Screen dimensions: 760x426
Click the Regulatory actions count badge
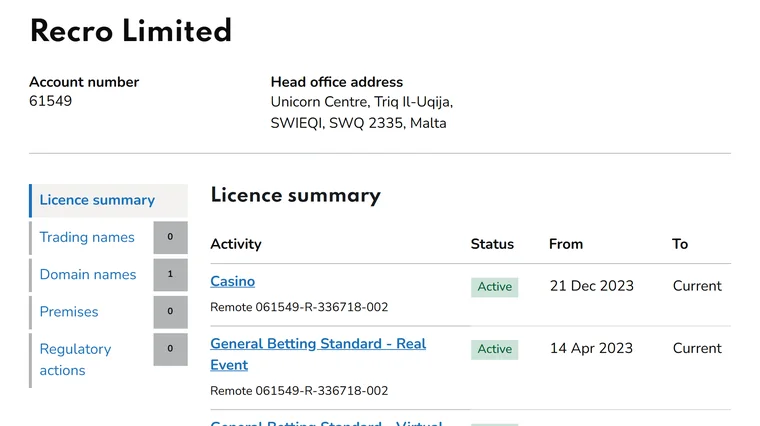(171, 349)
